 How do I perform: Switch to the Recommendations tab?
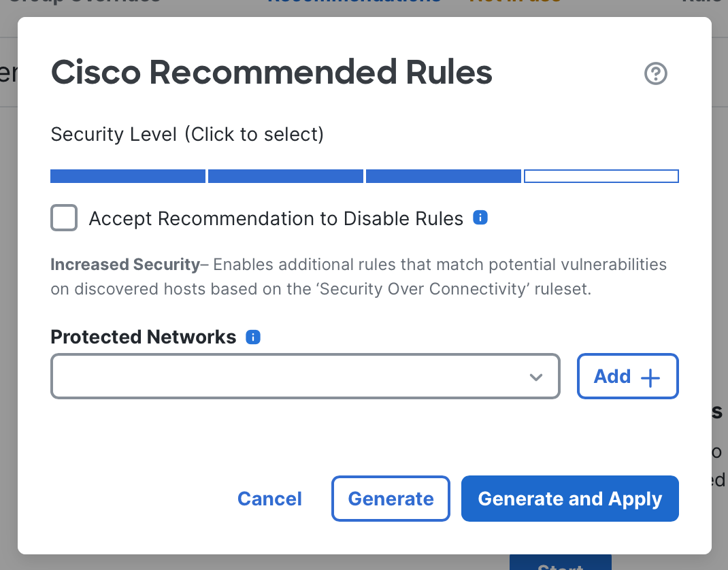pos(354,3)
